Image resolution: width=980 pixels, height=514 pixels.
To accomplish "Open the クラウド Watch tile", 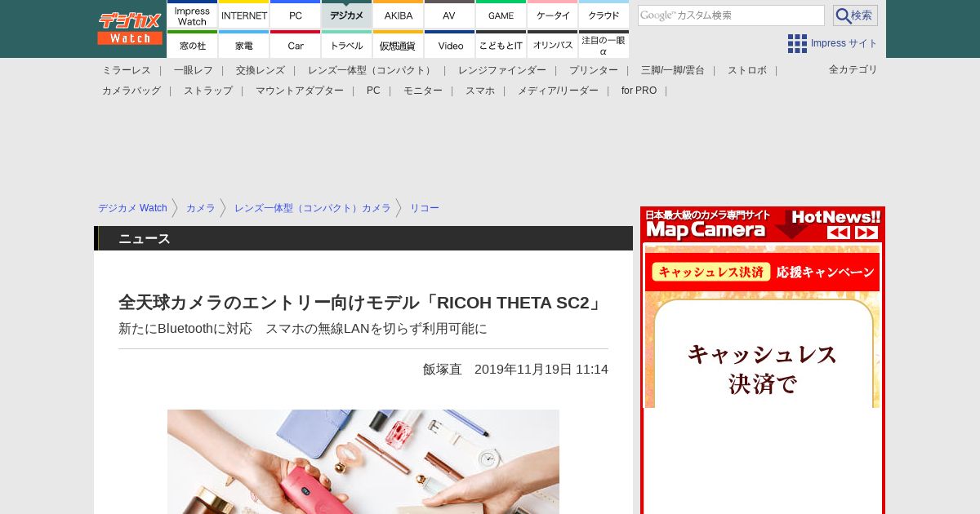I will pyautogui.click(x=604, y=15).
